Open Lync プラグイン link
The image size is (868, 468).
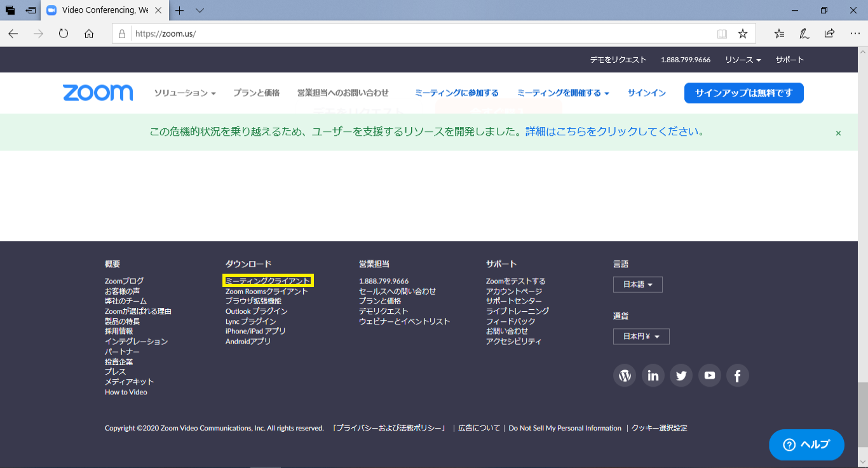[x=251, y=321]
